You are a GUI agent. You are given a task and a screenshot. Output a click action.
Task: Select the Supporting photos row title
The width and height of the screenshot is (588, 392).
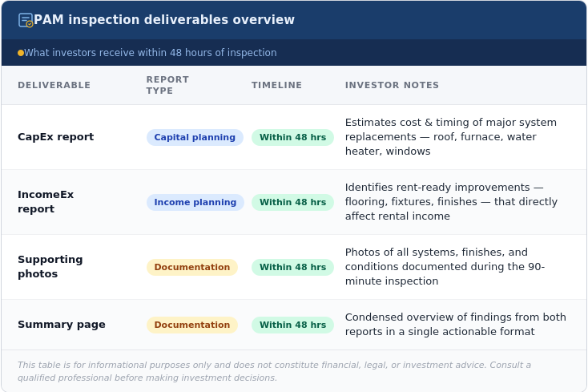(50, 267)
